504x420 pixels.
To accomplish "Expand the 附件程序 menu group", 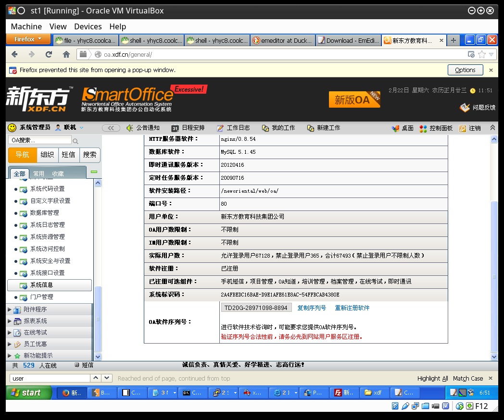I will 49,309.
